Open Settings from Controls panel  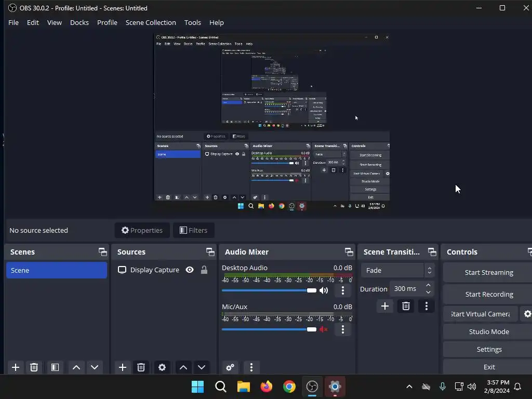[x=488, y=350]
